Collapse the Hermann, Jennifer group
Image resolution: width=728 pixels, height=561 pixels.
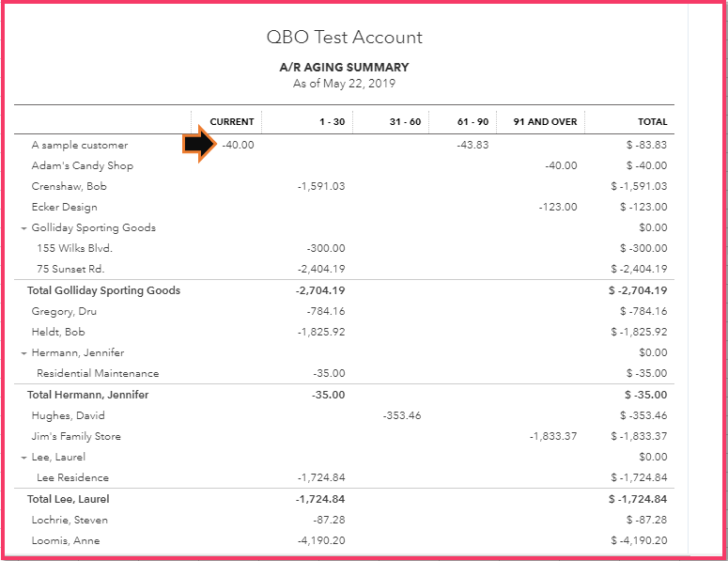click(23, 353)
